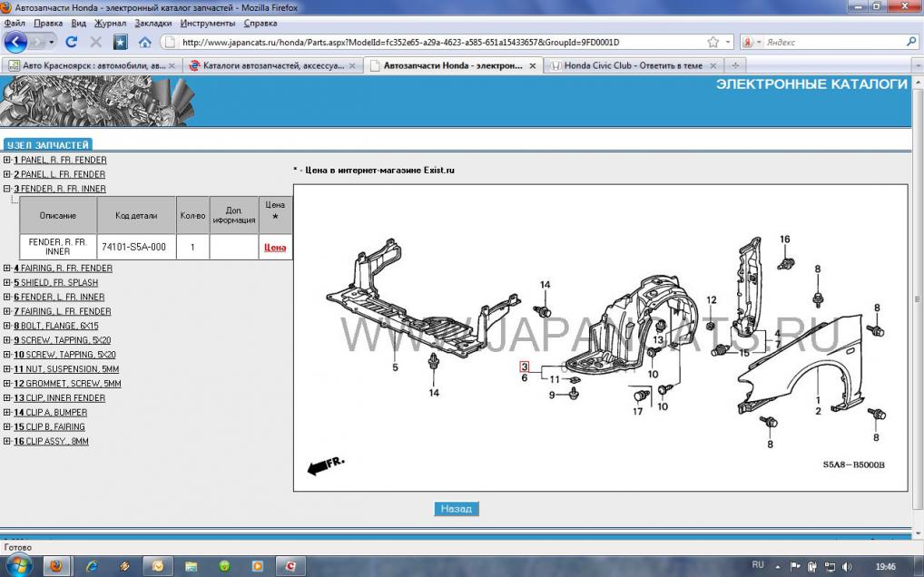Screen dimensions: 924x577
Task: Open the Правка menu
Action: (x=48, y=24)
